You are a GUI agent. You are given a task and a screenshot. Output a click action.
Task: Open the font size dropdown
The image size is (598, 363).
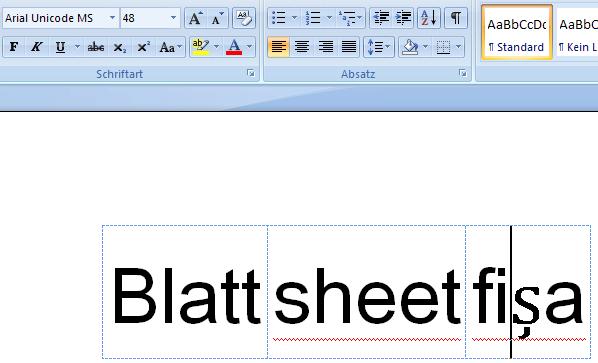pyautogui.click(x=174, y=18)
